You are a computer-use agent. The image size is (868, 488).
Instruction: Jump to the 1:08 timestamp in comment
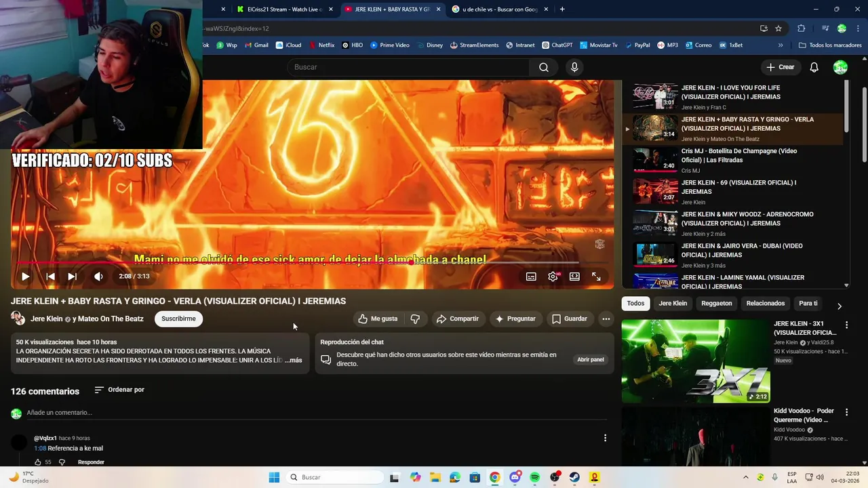coord(40,449)
